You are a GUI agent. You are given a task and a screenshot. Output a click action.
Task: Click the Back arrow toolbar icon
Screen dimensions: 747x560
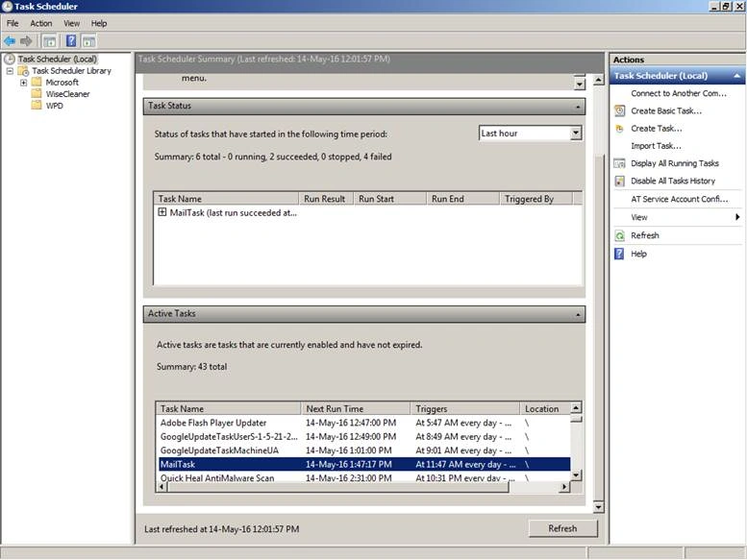click(x=9, y=41)
